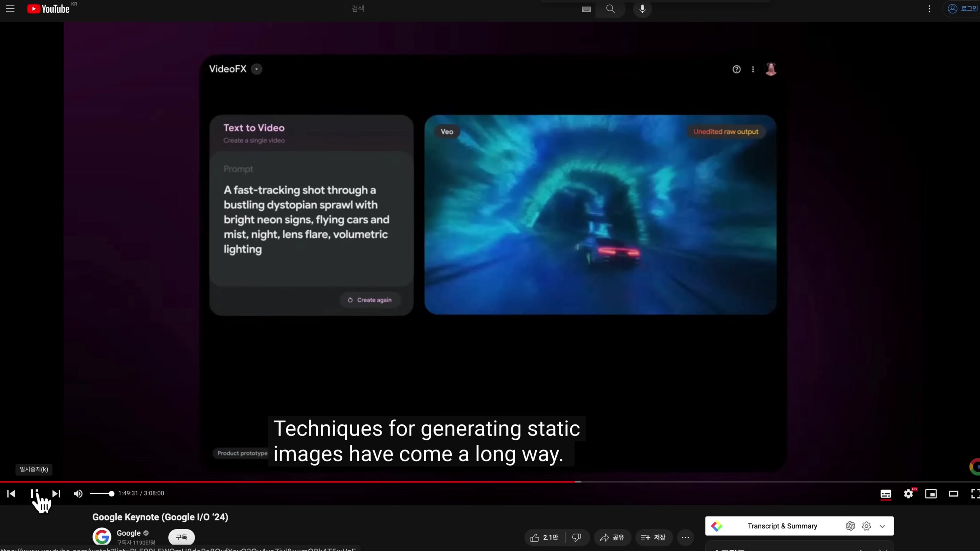Jump to previous video in playlist
The image size is (980, 551).
(x=11, y=493)
